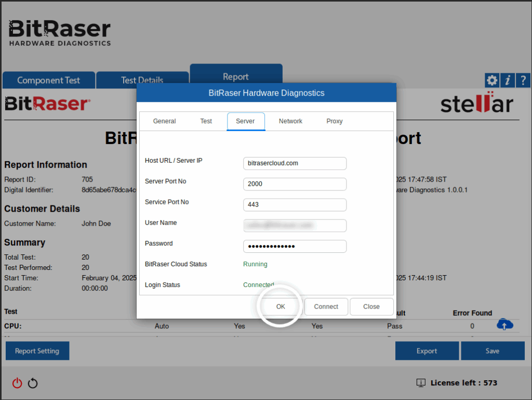This screenshot has width=532, height=400.
Task: Click the Close button in dialog
Action: 371,306
